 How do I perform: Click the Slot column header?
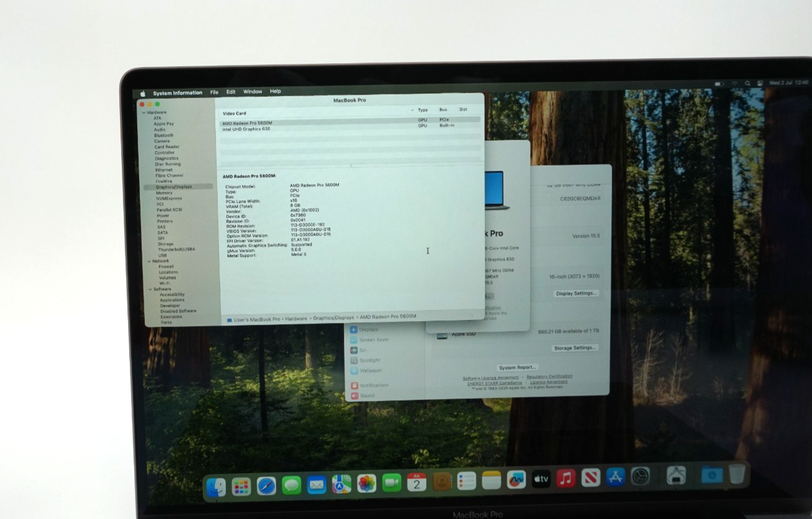[x=463, y=109]
